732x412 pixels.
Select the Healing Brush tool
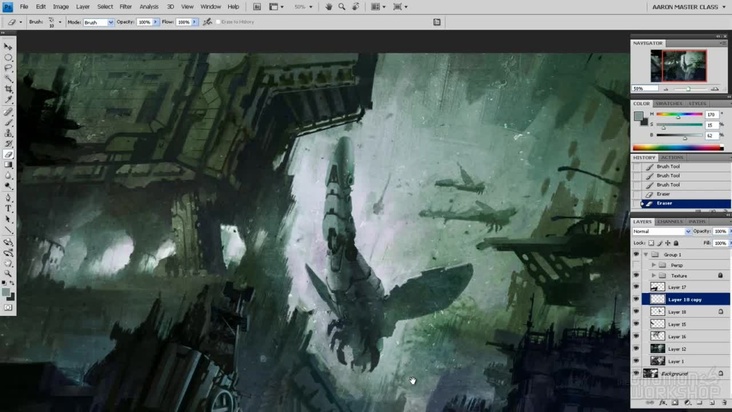tap(8, 112)
